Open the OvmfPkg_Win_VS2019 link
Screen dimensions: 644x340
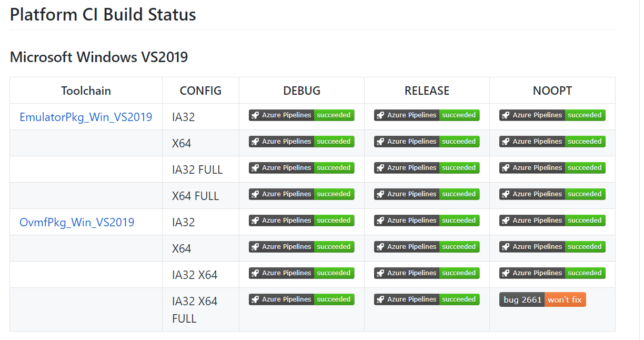tap(77, 222)
